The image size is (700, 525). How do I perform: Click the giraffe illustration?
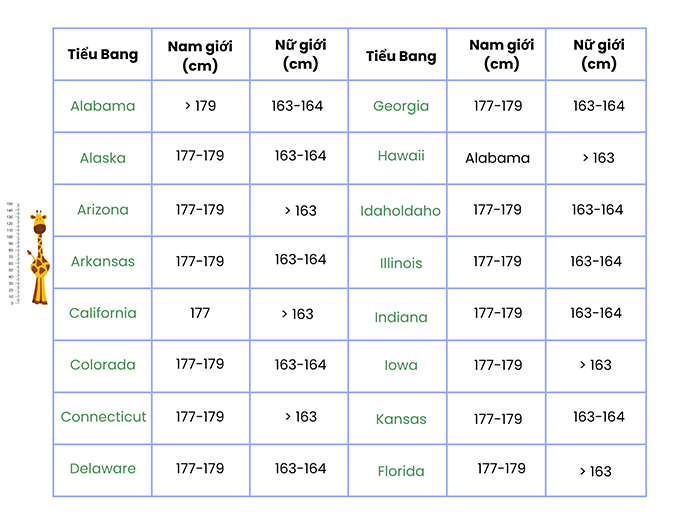pyautogui.click(x=38, y=257)
